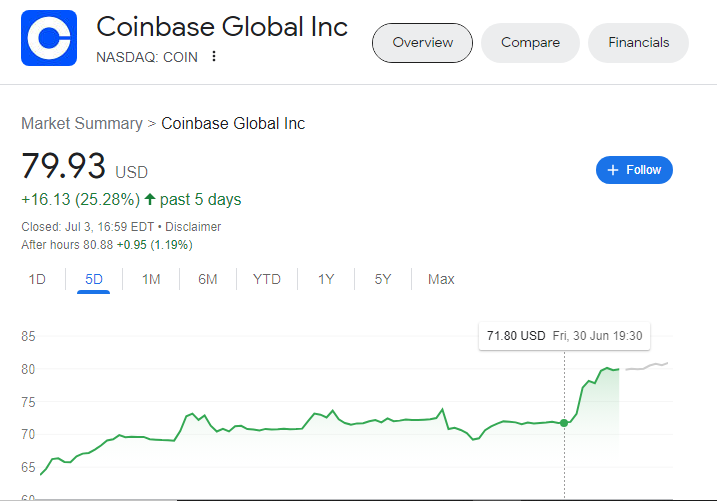Click the Market Summary breadcrumb link
The width and height of the screenshot is (718, 501).
82,124
